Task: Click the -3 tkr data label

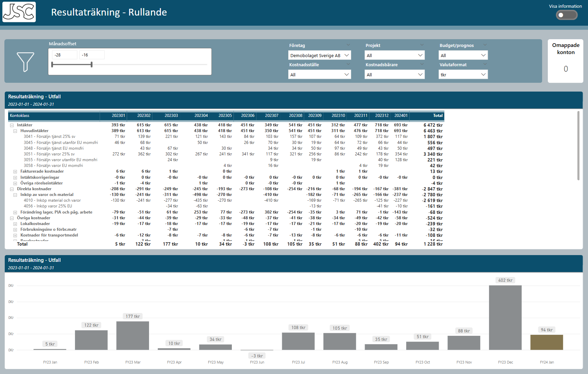Action: coord(257,356)
